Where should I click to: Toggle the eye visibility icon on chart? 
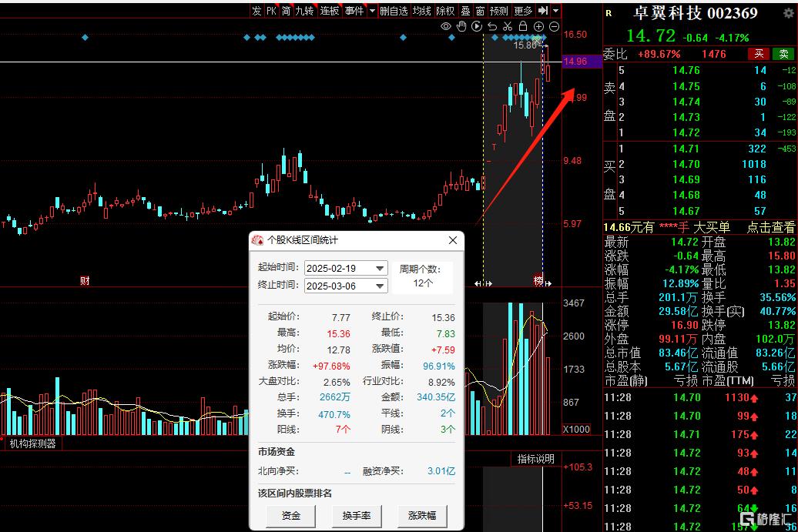(446, 26)
